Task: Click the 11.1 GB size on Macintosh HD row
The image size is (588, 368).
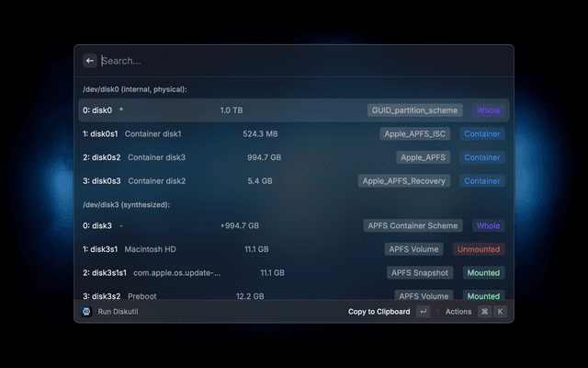Action: tap(256, 249)
